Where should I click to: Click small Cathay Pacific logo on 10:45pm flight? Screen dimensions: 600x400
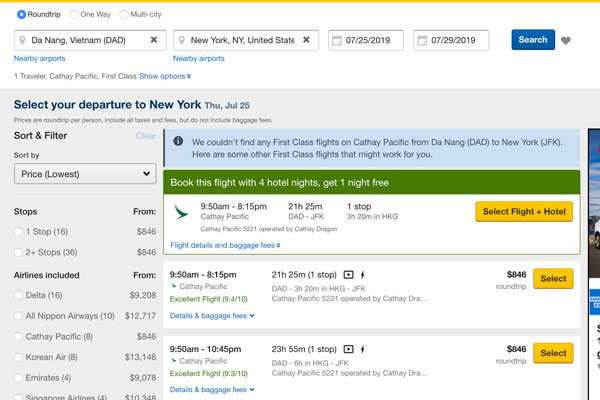tap(173, 360)
